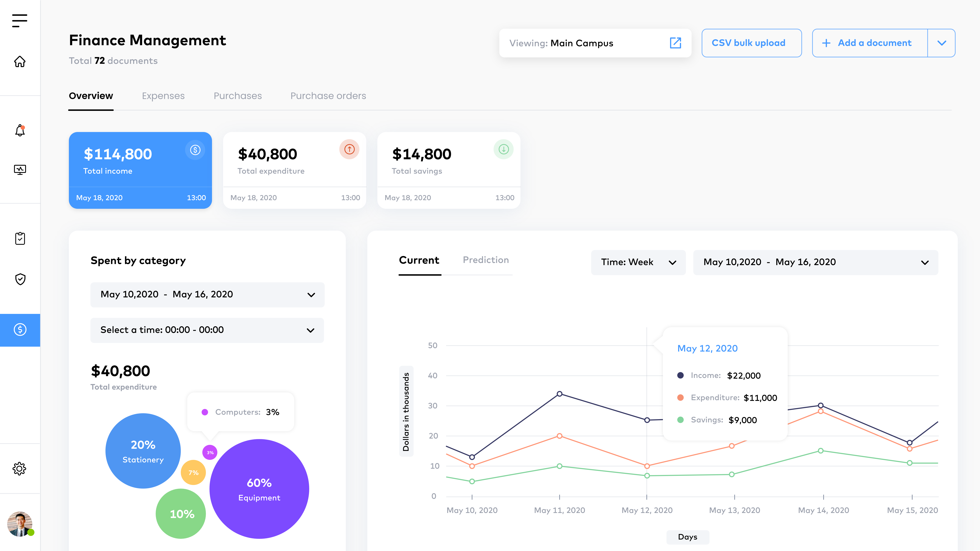Switch to the Purchases tab
The height and width of the screenshot is (551, 980).
click(238, 96)
